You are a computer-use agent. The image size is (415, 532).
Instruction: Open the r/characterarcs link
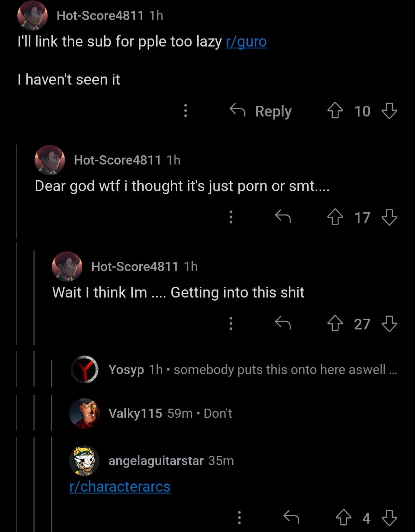click(120, 487)
